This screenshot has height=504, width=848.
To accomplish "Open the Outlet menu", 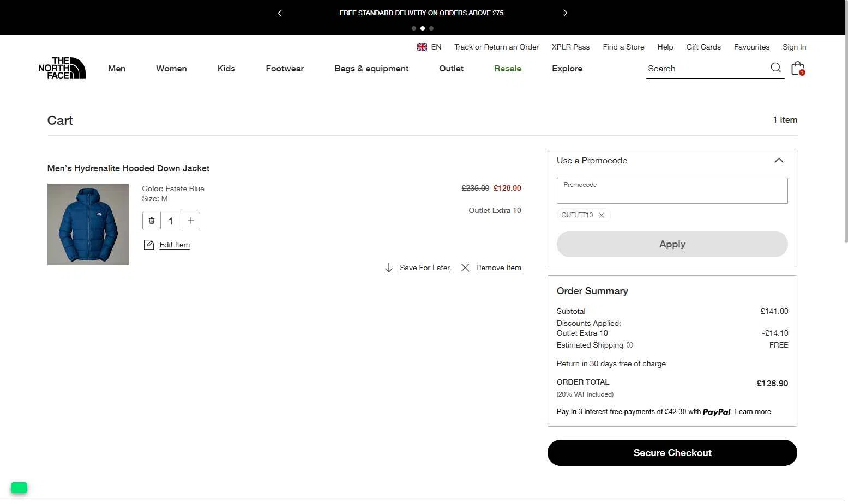I will pos(452,68).
